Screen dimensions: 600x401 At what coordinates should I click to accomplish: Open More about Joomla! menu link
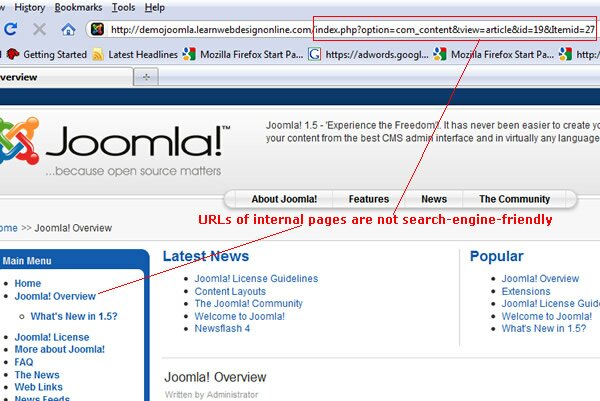click(x=59, y=349)
